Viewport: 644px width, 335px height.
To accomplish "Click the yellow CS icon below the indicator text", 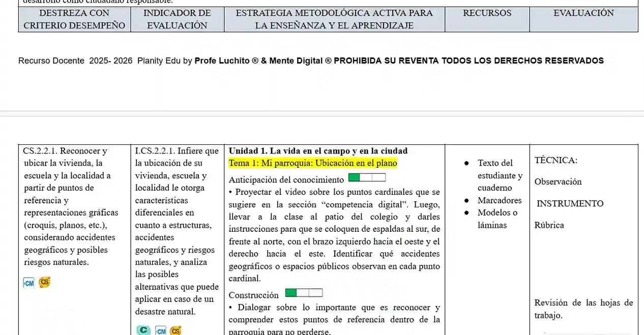I will [175, 331].
